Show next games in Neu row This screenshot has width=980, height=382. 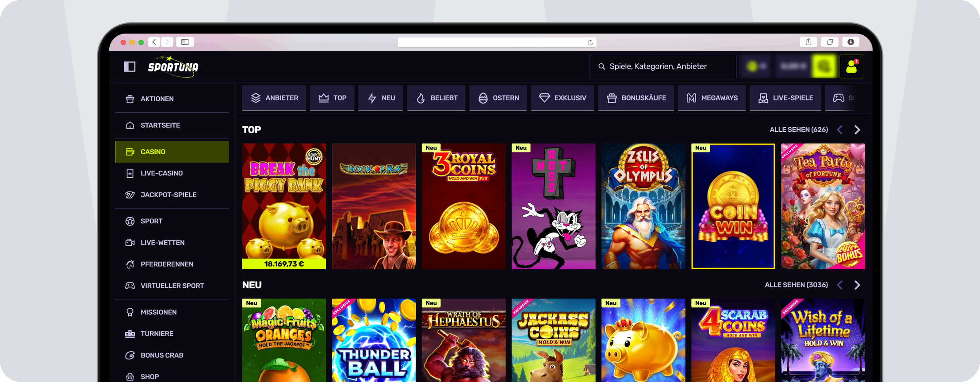click(857, 285)
